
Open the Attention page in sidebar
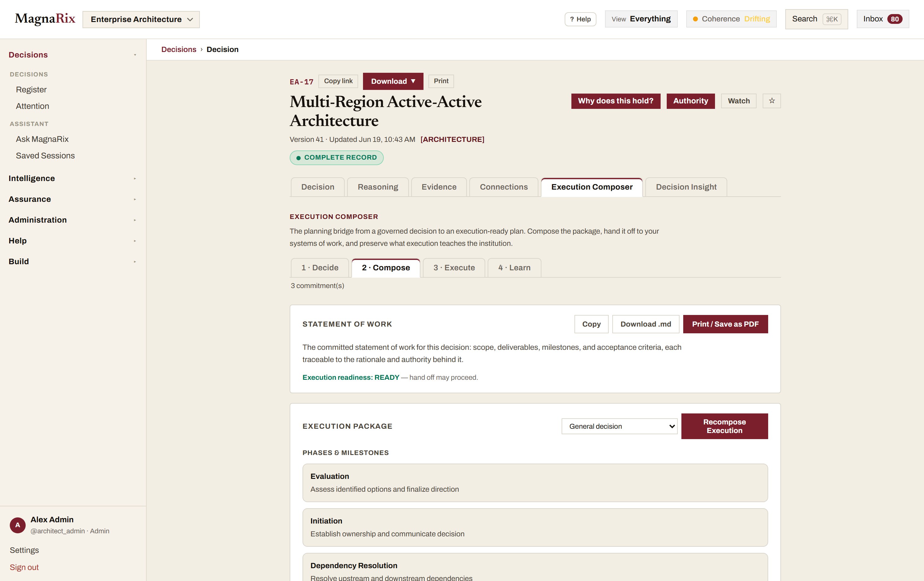pyautogui.click(x=32, y=106)
